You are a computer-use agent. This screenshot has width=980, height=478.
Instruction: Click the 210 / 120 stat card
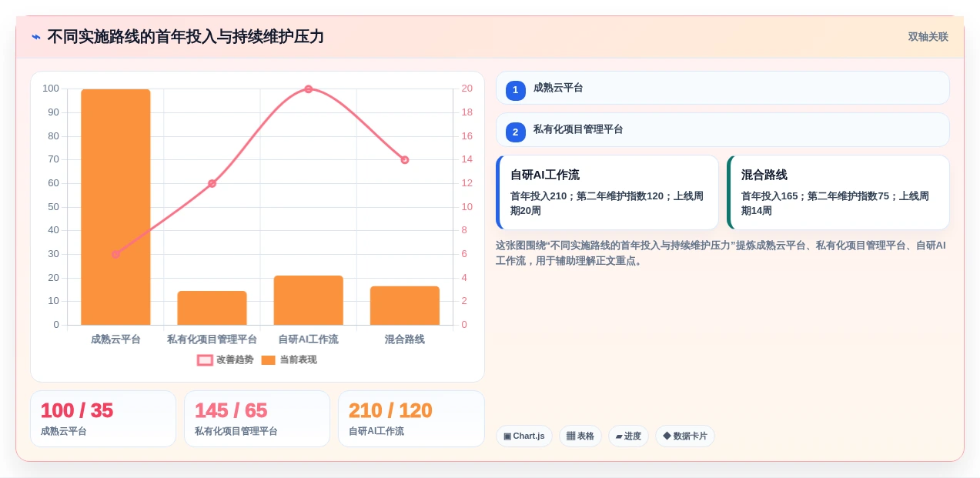(411, 419)
